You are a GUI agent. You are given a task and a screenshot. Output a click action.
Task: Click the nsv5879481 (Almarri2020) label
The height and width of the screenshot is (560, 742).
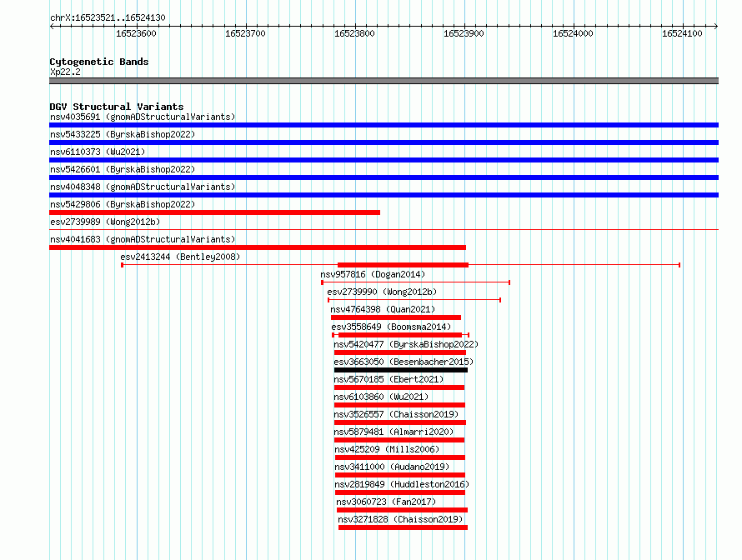[x=394, y=432]
